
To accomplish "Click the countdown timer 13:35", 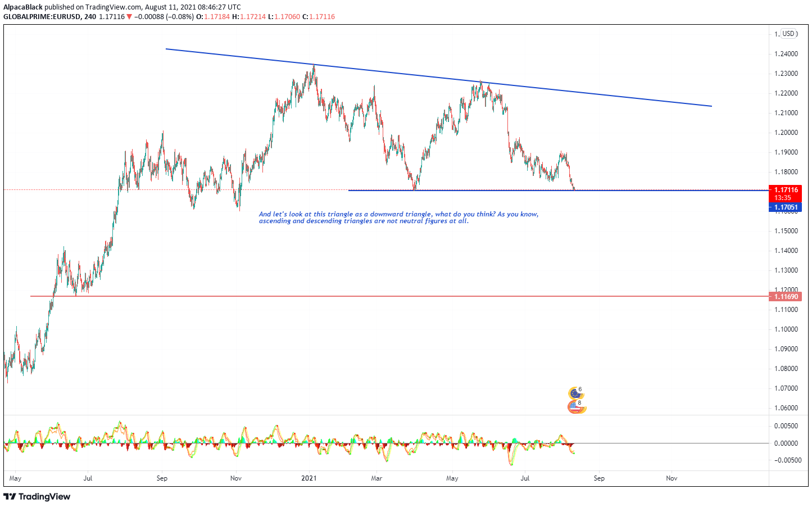I will coord(783,198).
